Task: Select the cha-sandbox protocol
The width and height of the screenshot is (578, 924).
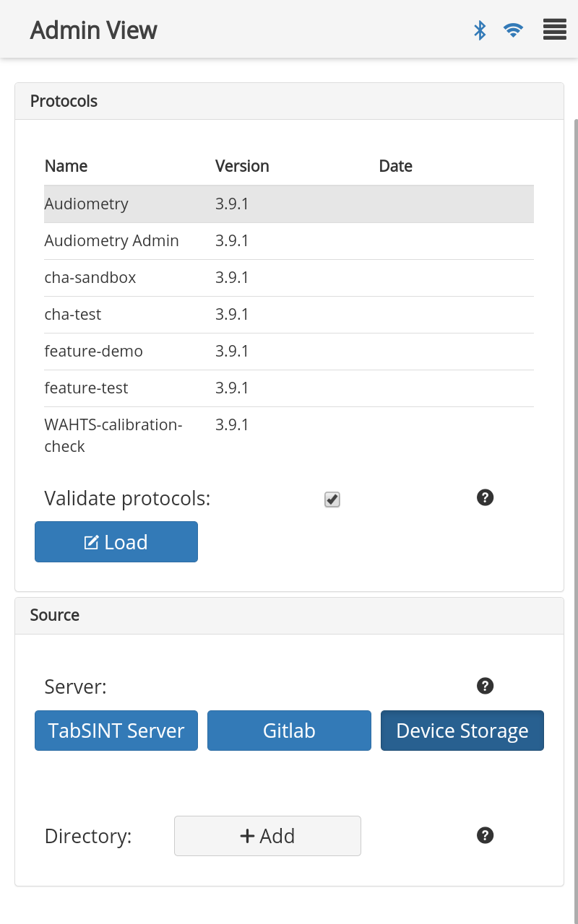Action: [288, 278]
